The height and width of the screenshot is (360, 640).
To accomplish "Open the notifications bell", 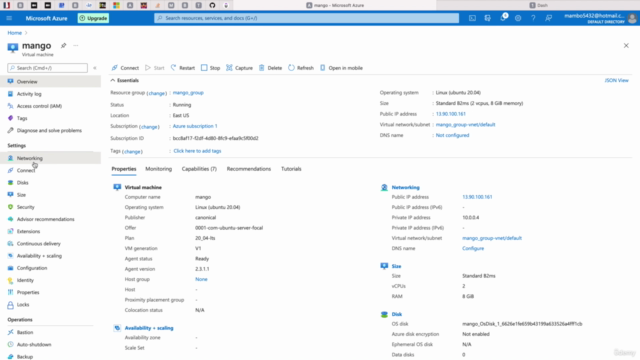I will tap(503, 18).
